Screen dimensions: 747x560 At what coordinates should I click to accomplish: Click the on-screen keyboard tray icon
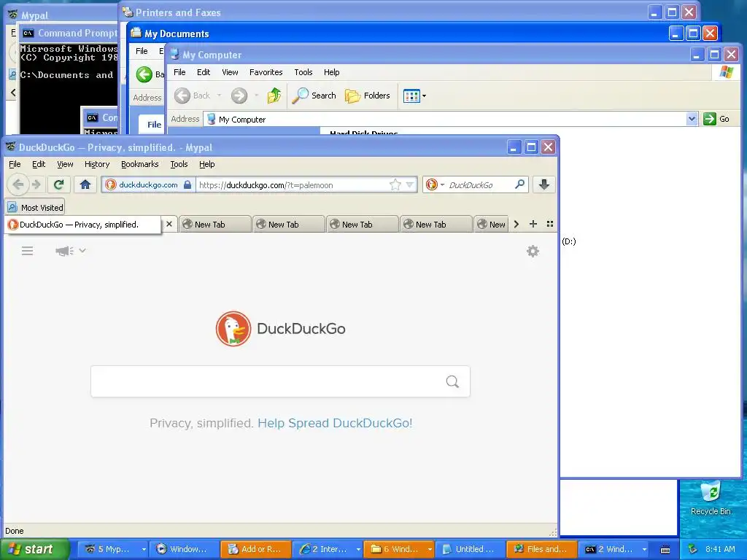pos(665,550)
